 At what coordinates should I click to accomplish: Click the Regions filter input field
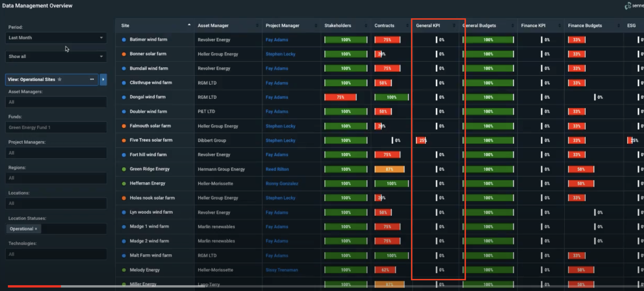tap(56, 178)
